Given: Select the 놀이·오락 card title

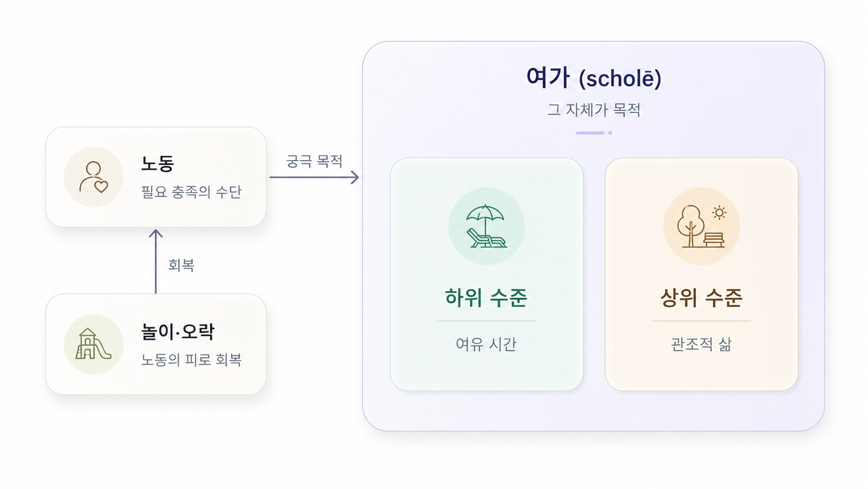Looking at the screenshot, I should (x=178, y=331).
